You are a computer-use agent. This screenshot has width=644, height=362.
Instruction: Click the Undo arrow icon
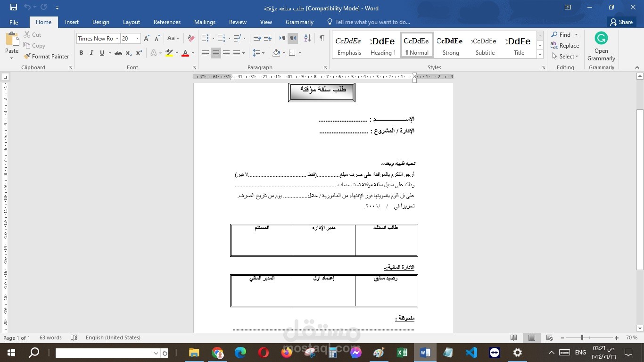(x=27, y=8)
